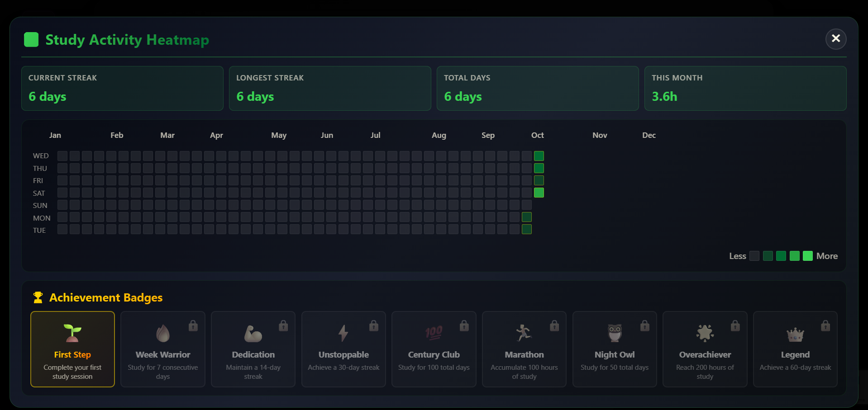Click the Marathon runner icon
Screen dimensions: 868x410
coord(524,333)
